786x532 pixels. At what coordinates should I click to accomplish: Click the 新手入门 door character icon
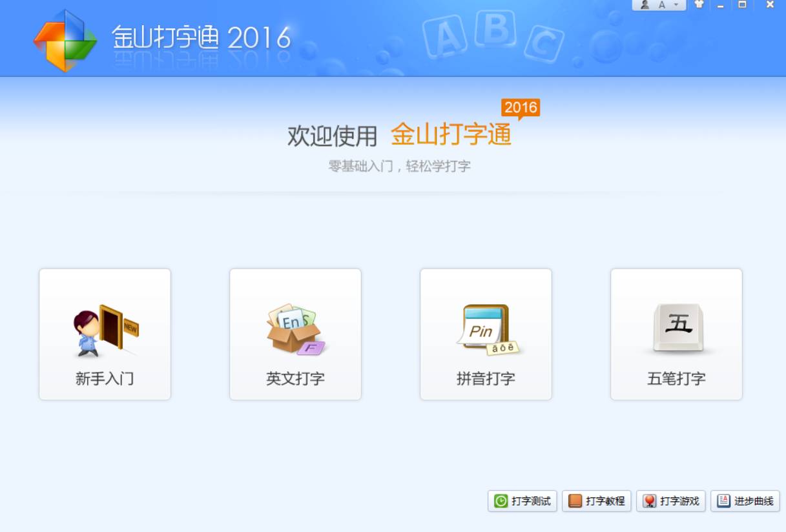click(105, 331)
